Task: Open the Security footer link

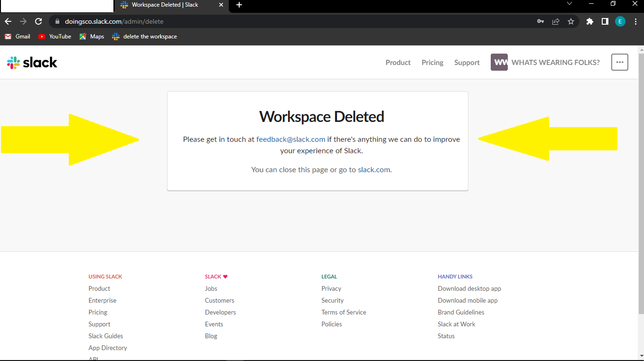Action: coord(333,300)
